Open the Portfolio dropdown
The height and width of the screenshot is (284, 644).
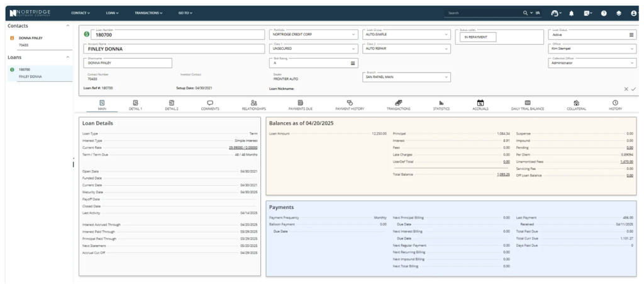[314, 35]
